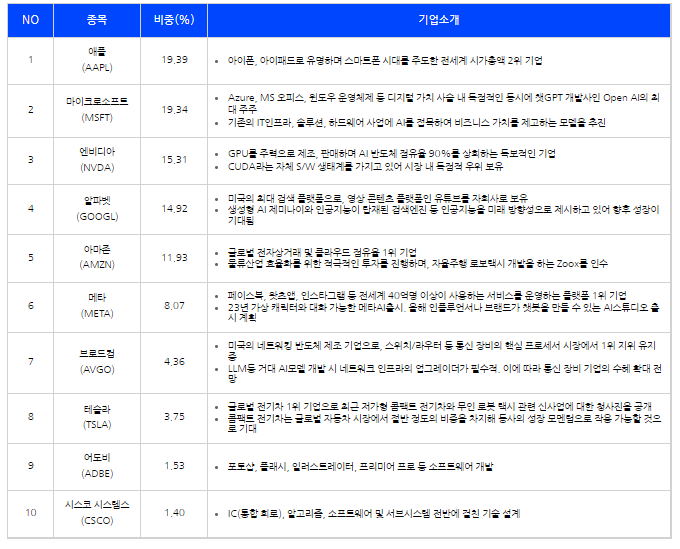The width and height of the screenshot is (680, 549).
Task: Click row number 7 in NO column
Action: 31,362
